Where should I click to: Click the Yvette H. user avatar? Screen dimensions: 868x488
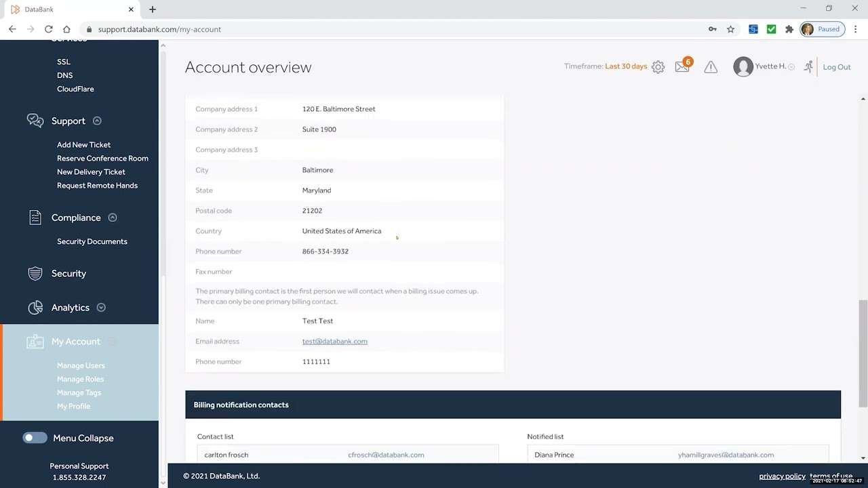coord(743,66)
